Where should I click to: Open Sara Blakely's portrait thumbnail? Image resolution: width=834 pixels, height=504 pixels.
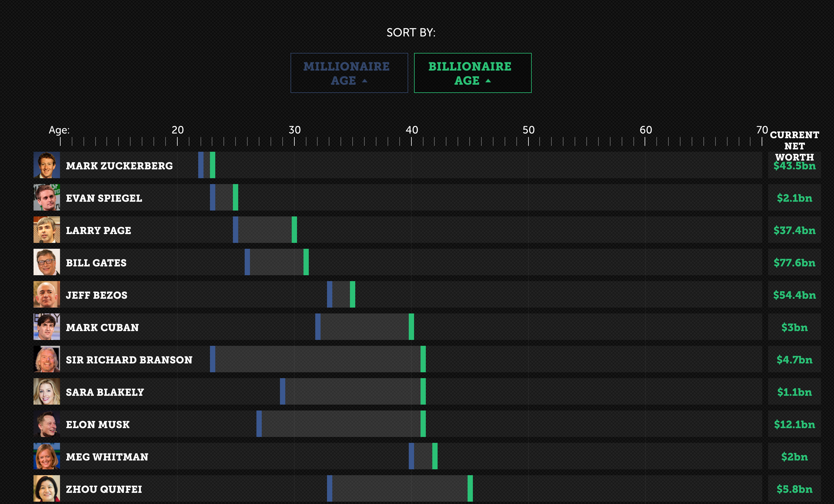(x=47, y=391)
